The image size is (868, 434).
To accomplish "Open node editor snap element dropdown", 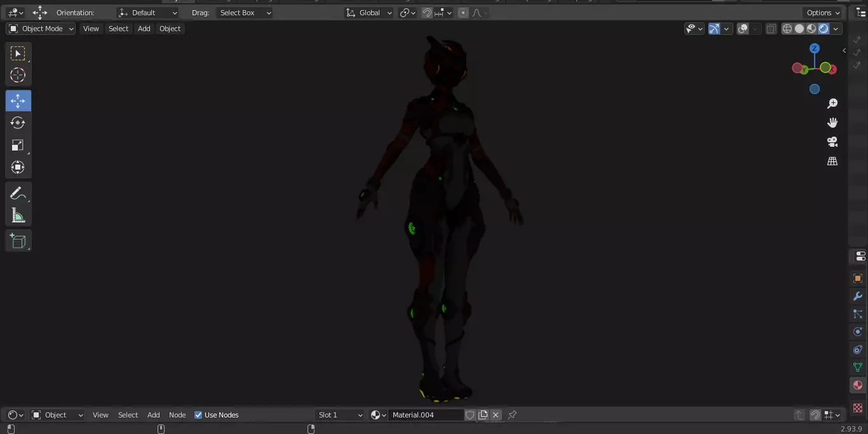I will pos(832,415).
